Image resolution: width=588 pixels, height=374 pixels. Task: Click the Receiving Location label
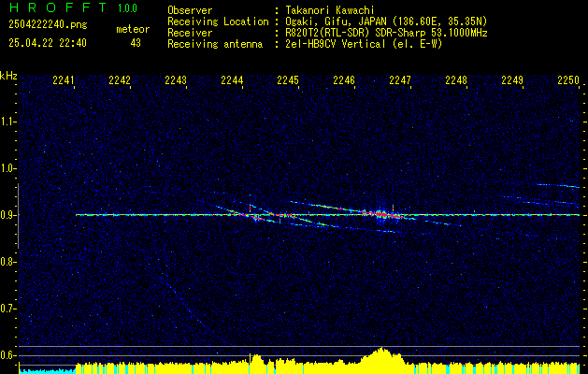[218, 22]
